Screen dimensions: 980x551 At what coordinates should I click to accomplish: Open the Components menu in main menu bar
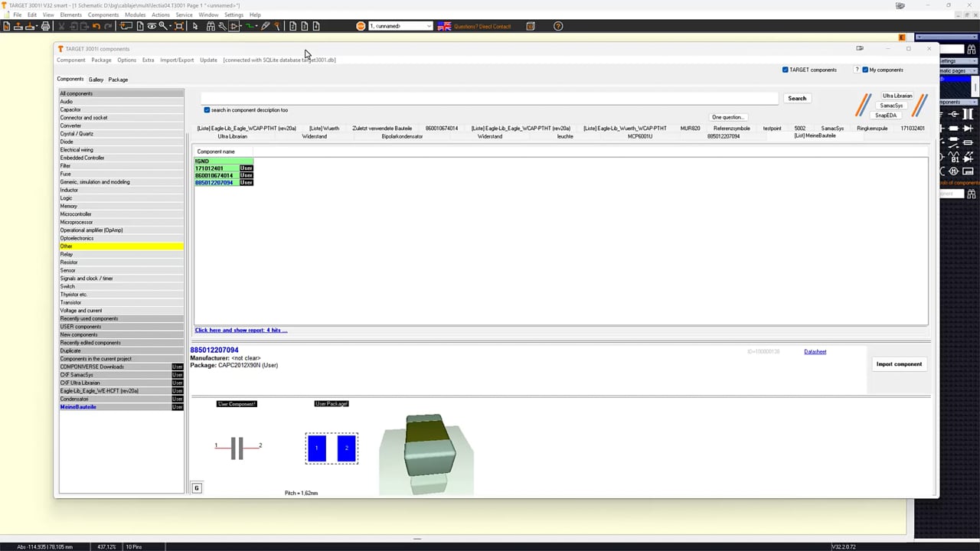(x=103, y=15)
